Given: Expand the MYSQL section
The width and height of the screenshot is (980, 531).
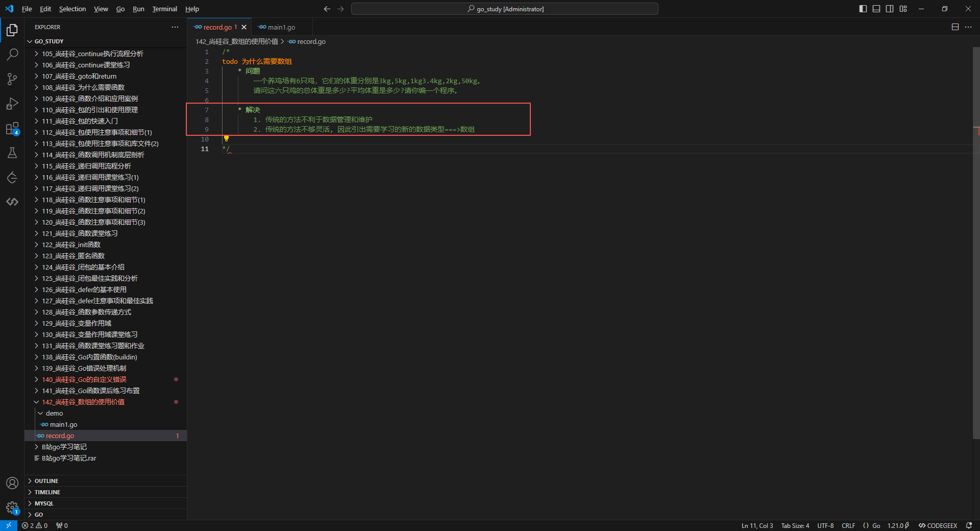Looking at the screenshot, I should point(106,503).
